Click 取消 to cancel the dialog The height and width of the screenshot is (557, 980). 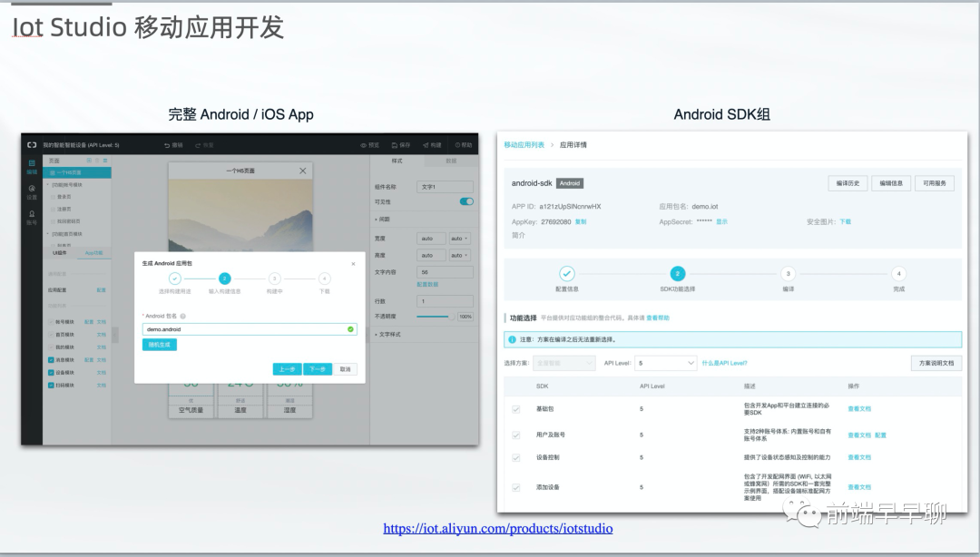point(345,369)
